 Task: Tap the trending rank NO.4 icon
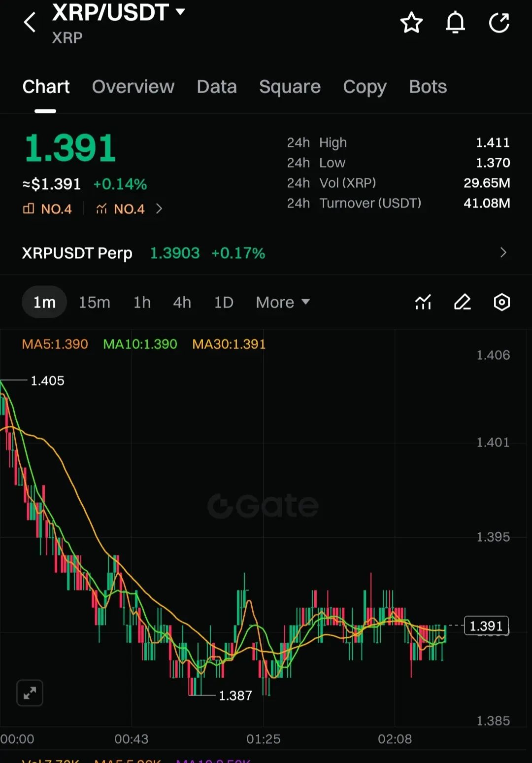pos(101,209)
